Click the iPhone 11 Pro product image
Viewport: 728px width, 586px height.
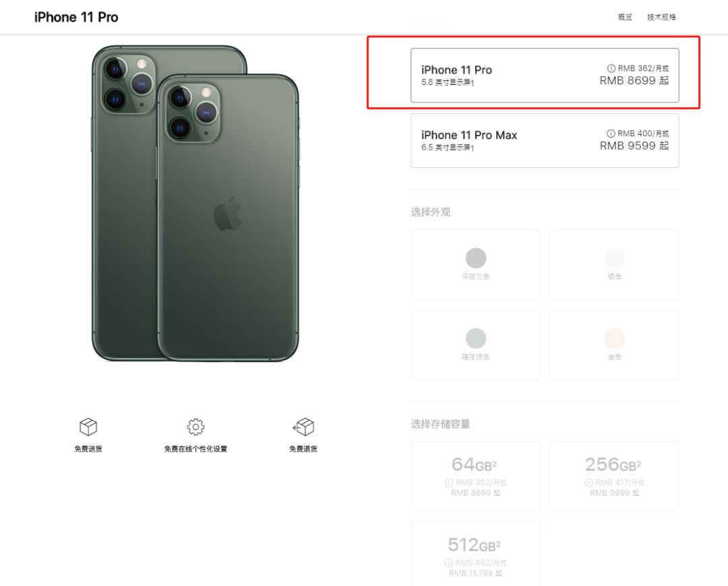195,204
